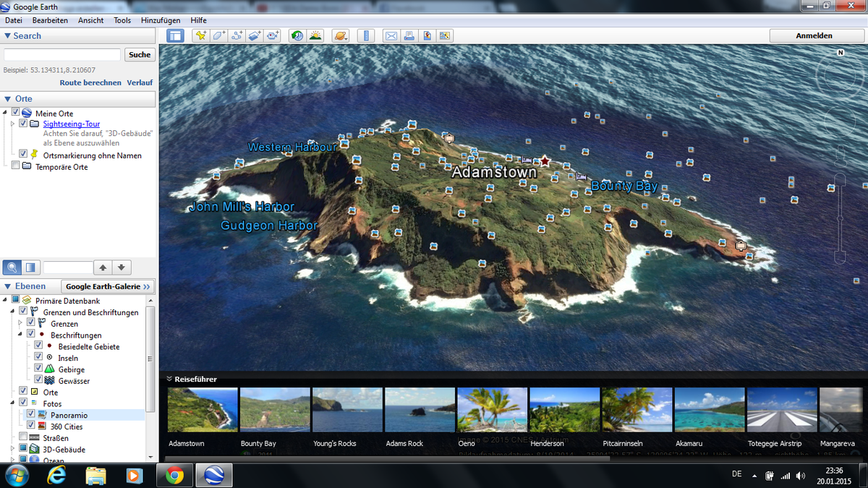Click the email envelope toolbar icon
Image resolution: width=868 pixels, height=488 pixels.
[x=391, y=35]
